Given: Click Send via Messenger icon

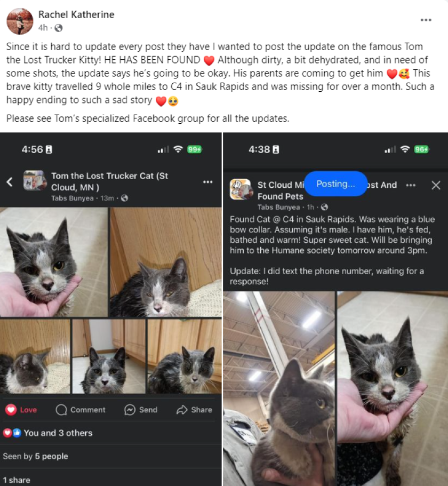Looking at the screenshot, I should point(141,410).
